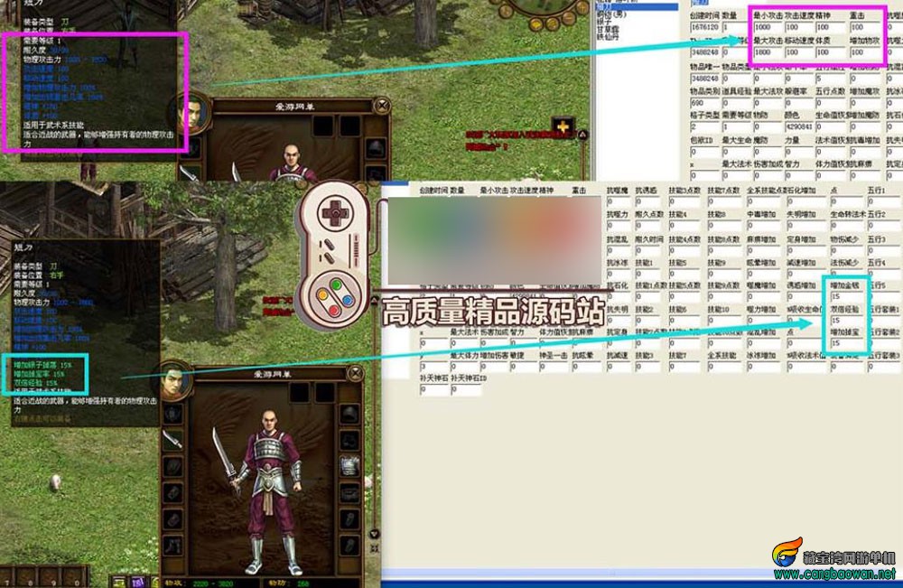Click the 双倍经验 field showing 15

[847, 320]
